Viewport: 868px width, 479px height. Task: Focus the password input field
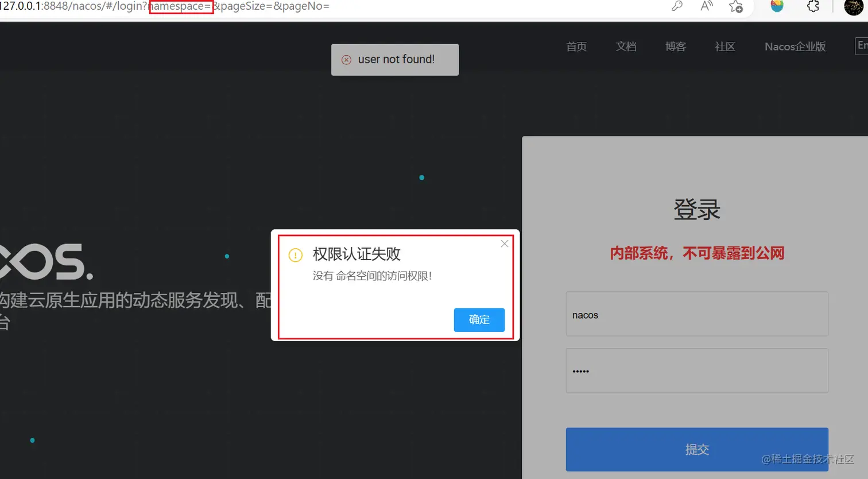coord(697,370)
